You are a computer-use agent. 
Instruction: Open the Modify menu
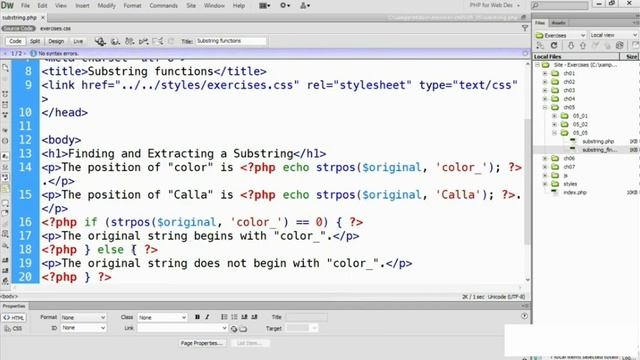106,6
